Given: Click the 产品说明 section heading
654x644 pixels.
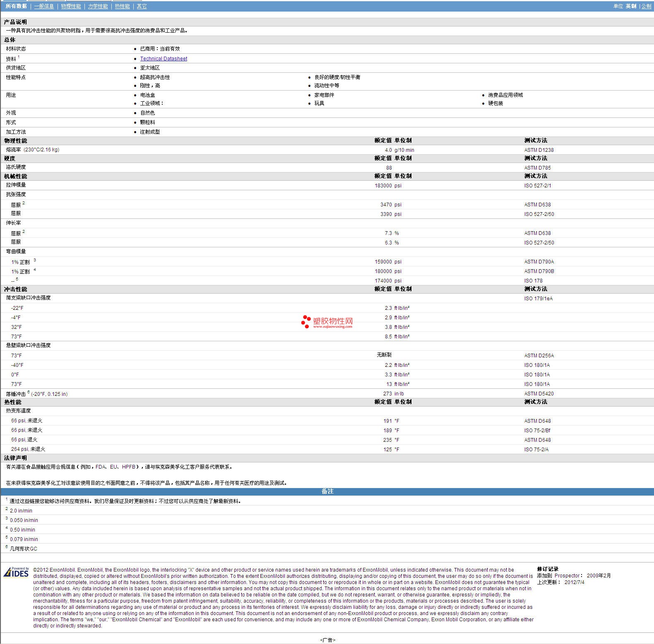Looking at the screenshot, I should pos(15,22).
